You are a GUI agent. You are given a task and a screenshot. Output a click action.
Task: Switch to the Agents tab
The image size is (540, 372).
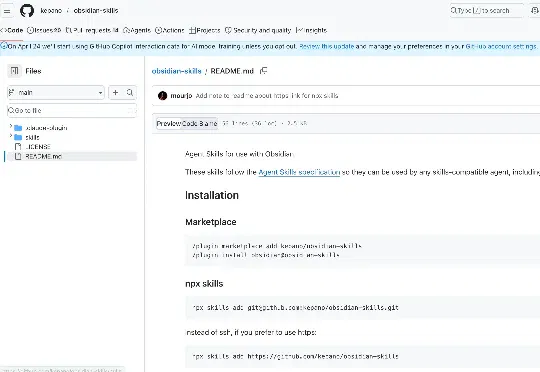[137, 30]
